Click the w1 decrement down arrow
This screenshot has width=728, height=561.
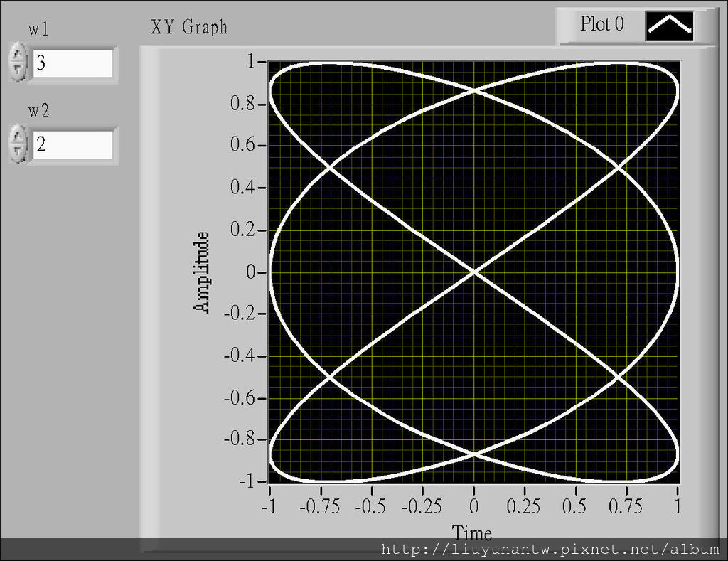(19, 71)
